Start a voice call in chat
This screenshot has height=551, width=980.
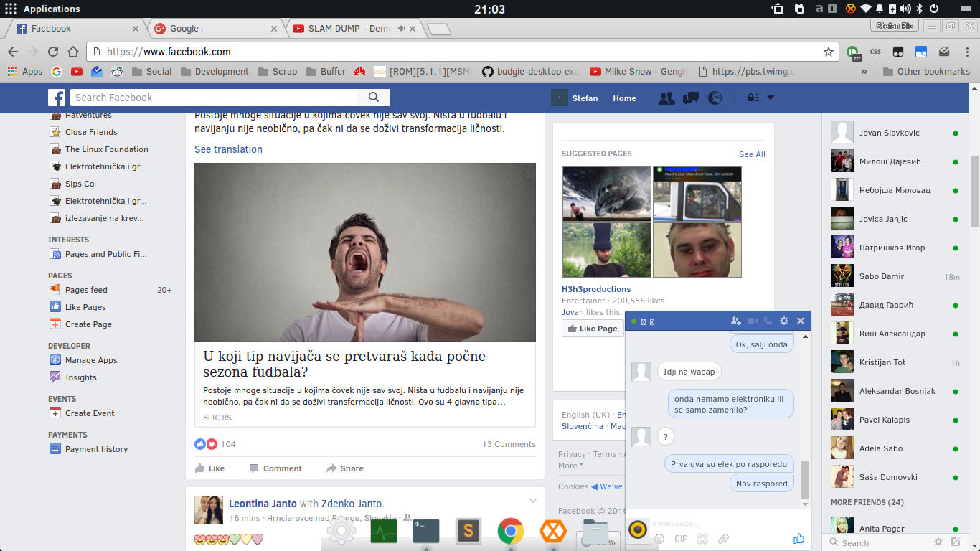[x=768, y=321]
